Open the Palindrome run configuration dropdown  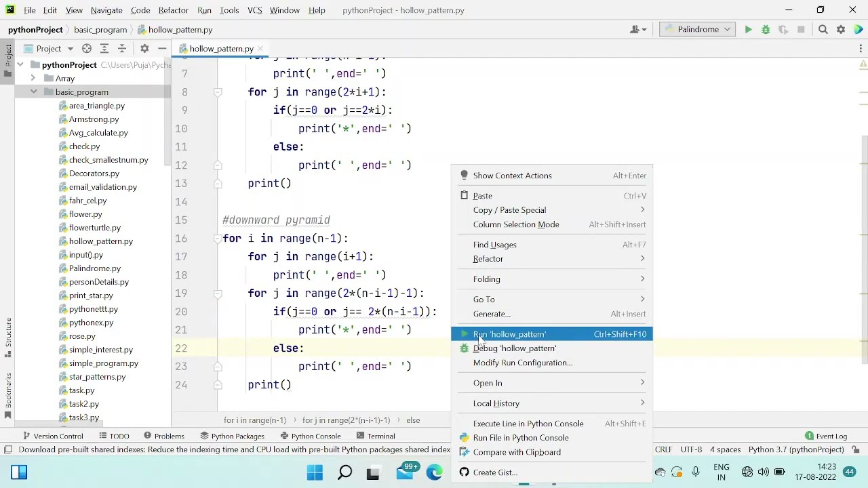click(697, 30)
